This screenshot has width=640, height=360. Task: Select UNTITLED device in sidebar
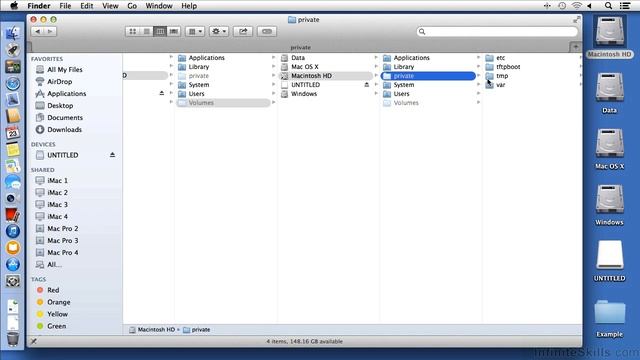tap(62, 156)
